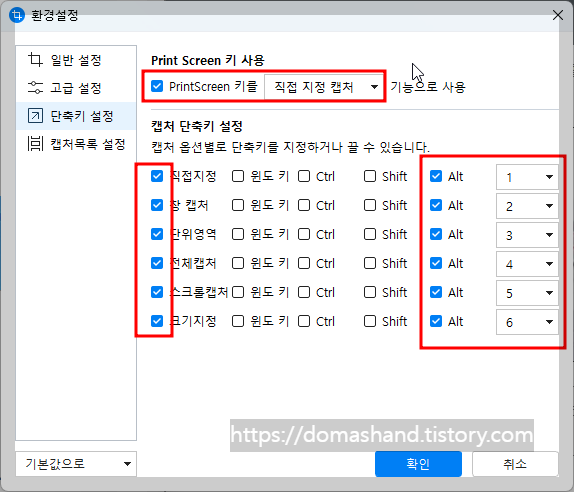Click the crop icon beside 일반 설정
Screen dimensions: 574x492
tap(35, 60)
